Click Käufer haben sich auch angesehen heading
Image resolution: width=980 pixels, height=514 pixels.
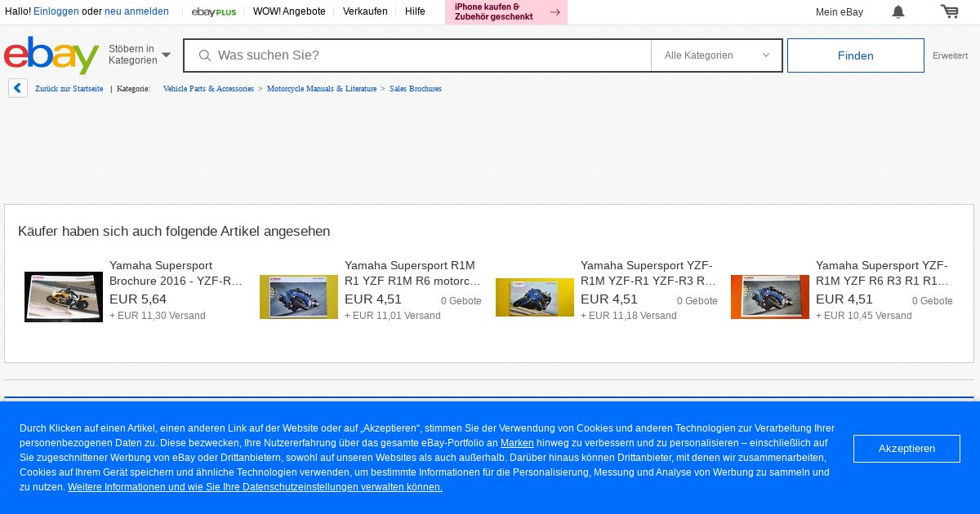coord(174,232)
